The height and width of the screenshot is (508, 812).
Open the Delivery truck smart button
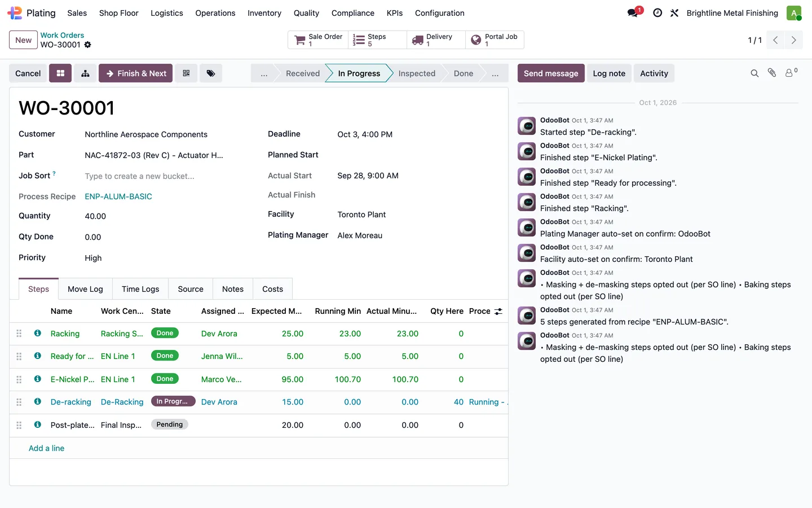pos(436,40)
